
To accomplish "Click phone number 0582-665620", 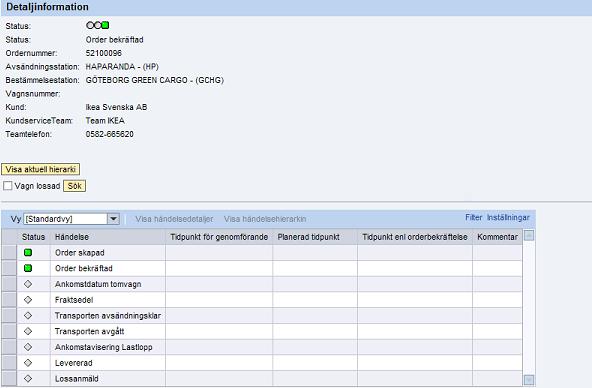I will [109, 134].
